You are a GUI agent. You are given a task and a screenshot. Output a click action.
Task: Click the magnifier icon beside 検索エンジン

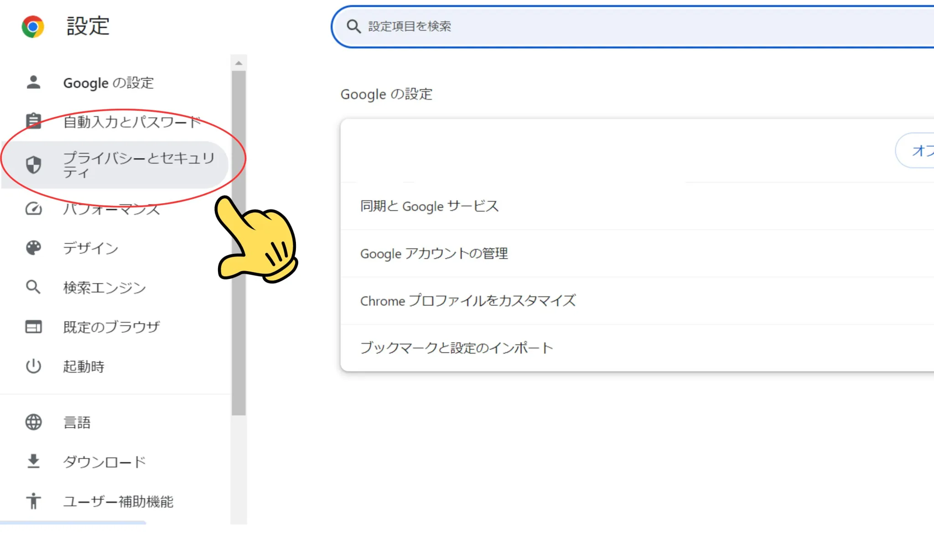33,287
